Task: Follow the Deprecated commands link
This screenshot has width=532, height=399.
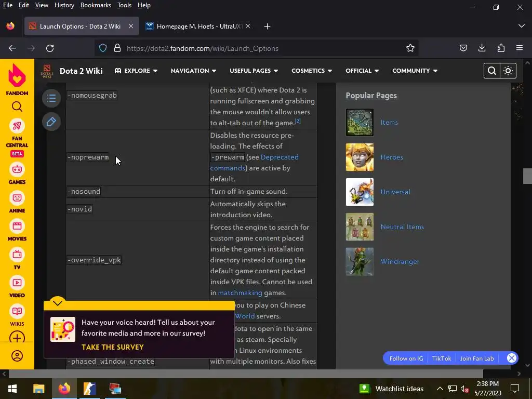Action: click(255, 163)
